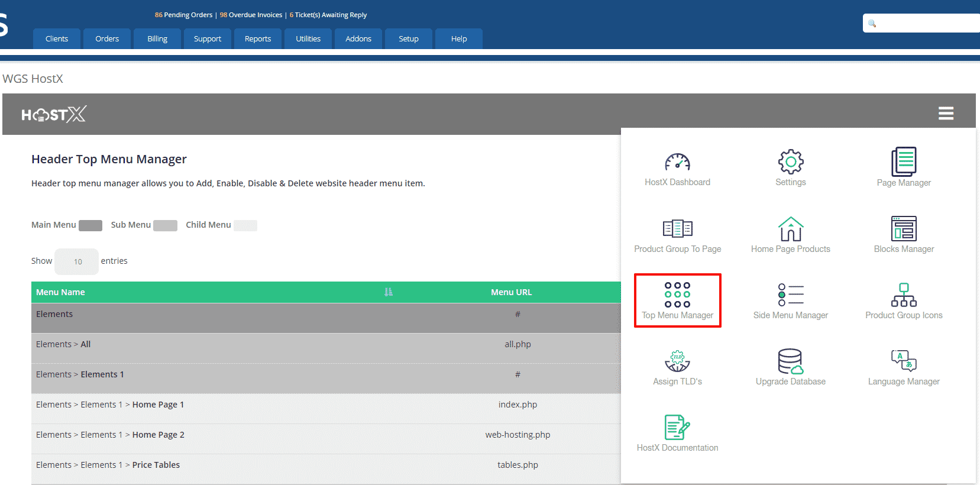The height and width of the screenshot is (485, 980).
Task: Open the Setup menu
Action: coord(408,39)
